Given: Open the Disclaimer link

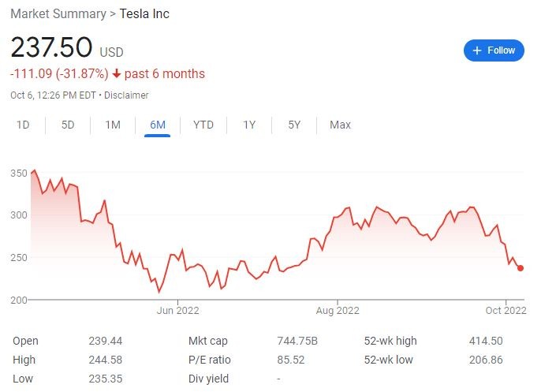Looking at the screenshot, I should click(x=127, y=95).
